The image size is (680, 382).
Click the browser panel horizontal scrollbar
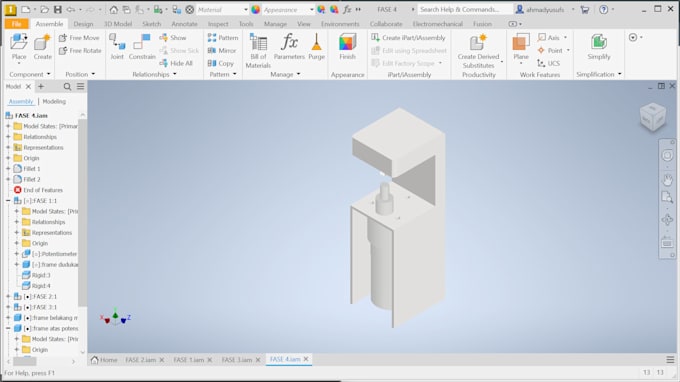coord(25,361)
